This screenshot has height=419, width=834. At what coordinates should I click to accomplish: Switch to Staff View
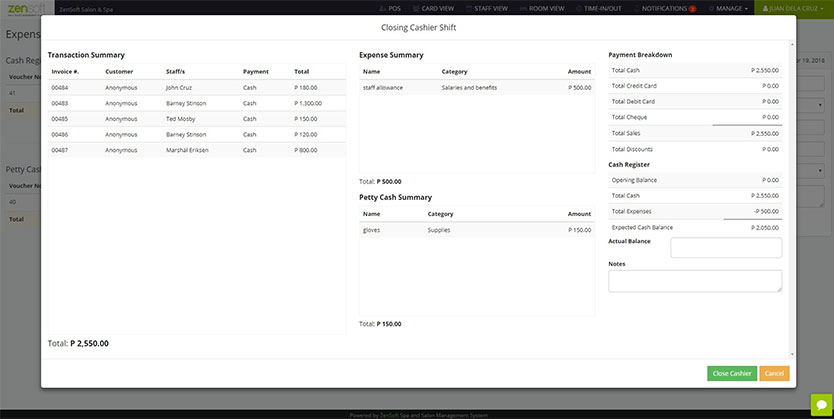486,9
